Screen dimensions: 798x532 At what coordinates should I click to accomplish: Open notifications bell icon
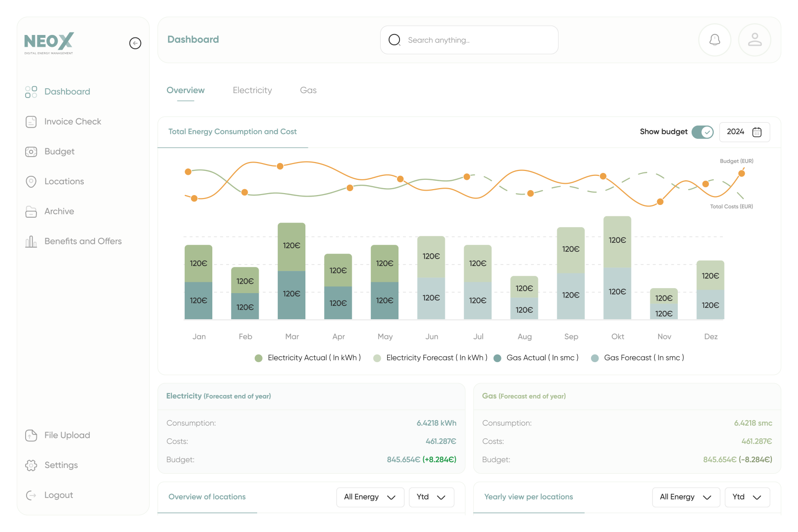coord(714,40)
